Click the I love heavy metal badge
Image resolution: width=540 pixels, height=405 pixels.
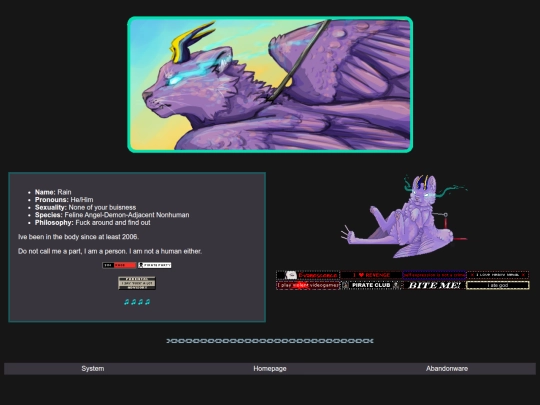498,275
